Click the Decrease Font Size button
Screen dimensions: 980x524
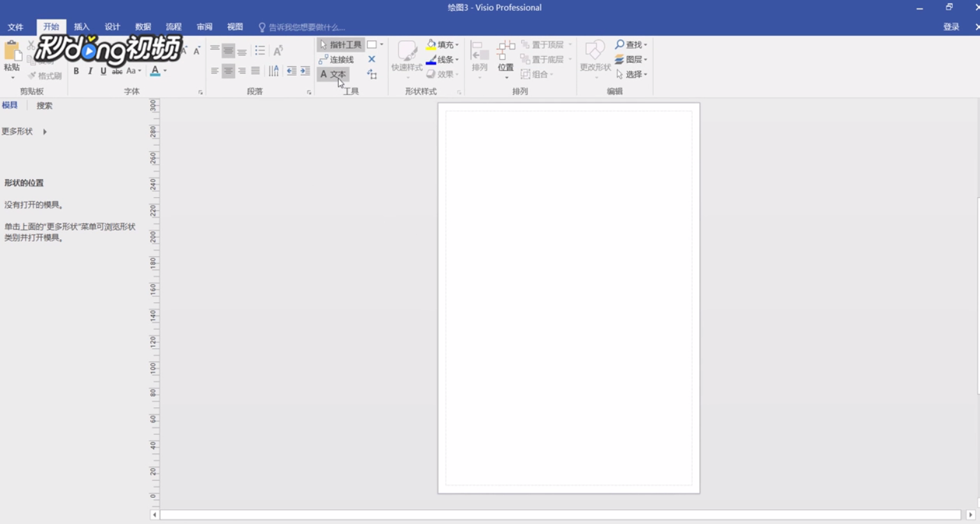[197, 50]
